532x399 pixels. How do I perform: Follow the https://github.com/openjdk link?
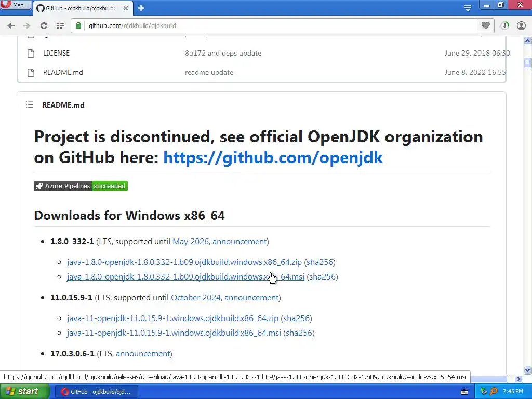(x=273, y=157)
